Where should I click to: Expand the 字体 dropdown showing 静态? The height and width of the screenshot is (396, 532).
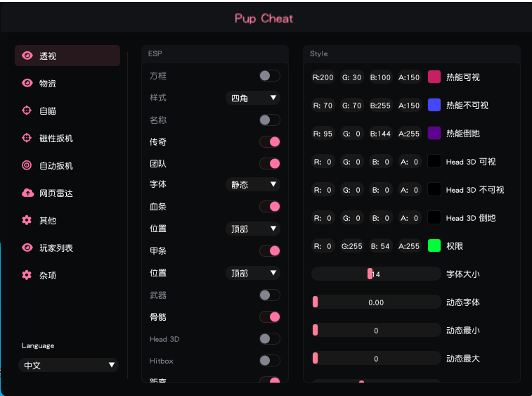point(252,185)
